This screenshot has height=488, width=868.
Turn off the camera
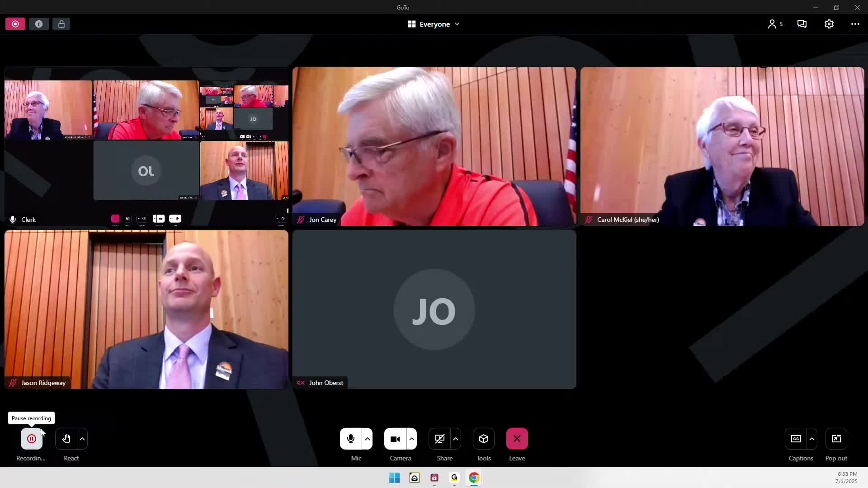pos(395,439)
